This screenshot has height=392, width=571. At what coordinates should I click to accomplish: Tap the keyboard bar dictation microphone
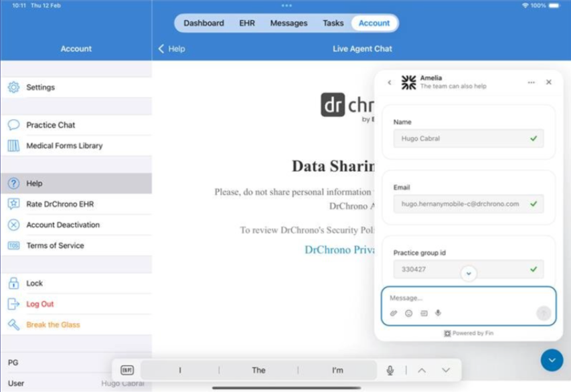(x=390, y=370)
